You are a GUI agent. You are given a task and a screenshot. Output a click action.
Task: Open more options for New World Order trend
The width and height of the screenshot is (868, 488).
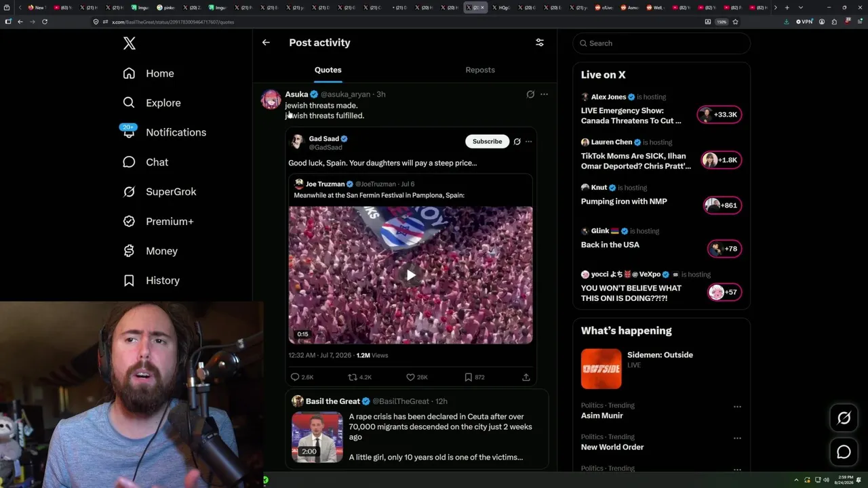pos(737,438)
